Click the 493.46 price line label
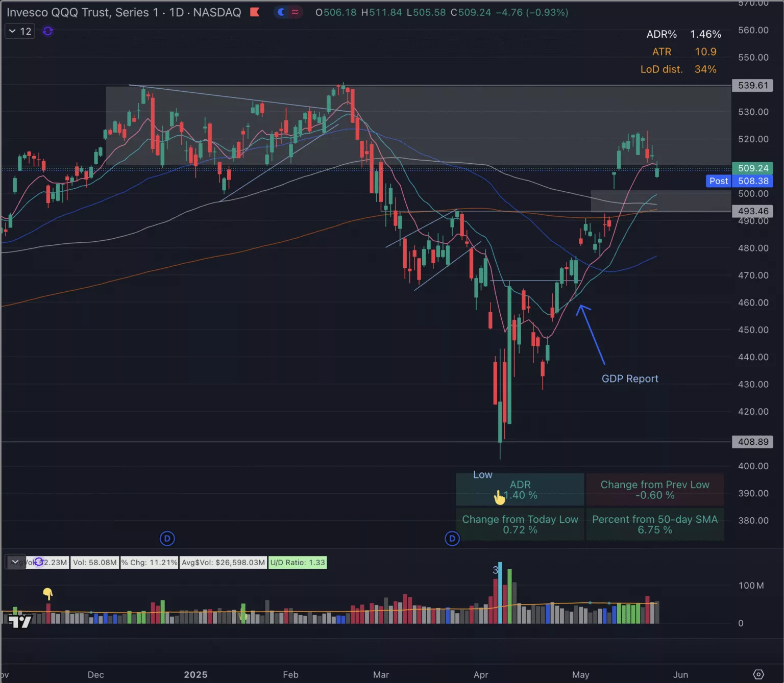784x683 pixels. pyautogui.click(x=752, y=211)
